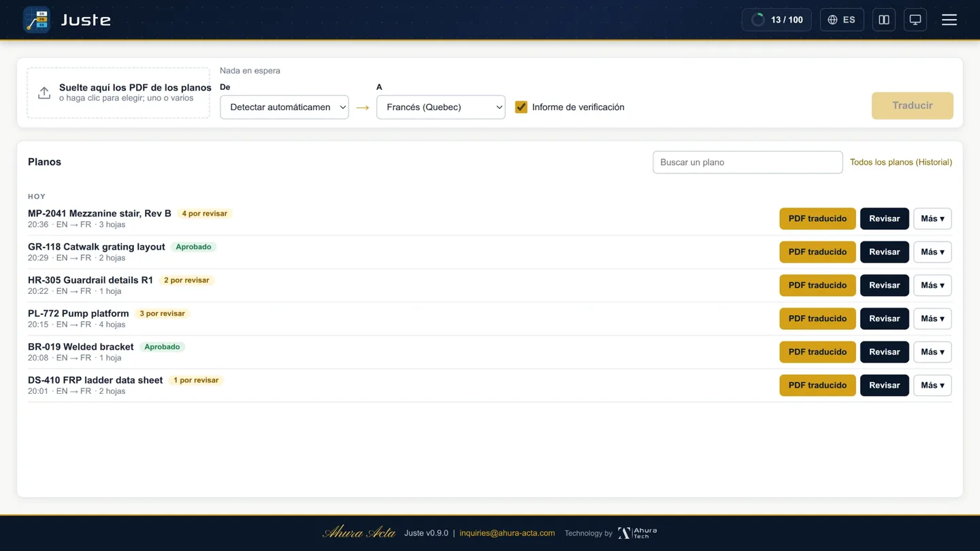The width and height of the screenshot is (980, 551).
Task: Open the hamburger main menu
Action: tap(949, 20)
